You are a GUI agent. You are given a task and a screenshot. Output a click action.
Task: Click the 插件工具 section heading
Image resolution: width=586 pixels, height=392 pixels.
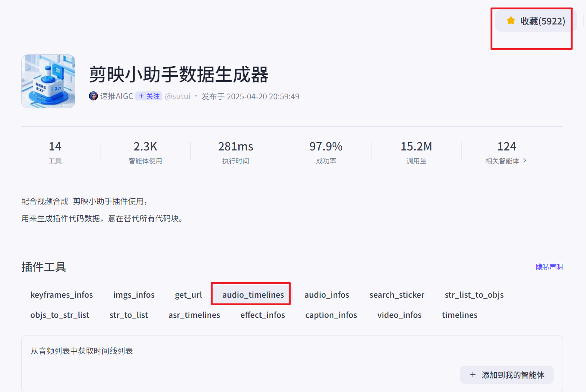coord(44,267)
